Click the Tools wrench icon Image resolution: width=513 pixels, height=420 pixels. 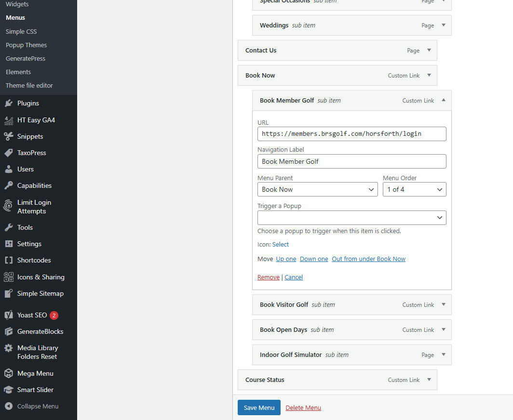[9, 228]
